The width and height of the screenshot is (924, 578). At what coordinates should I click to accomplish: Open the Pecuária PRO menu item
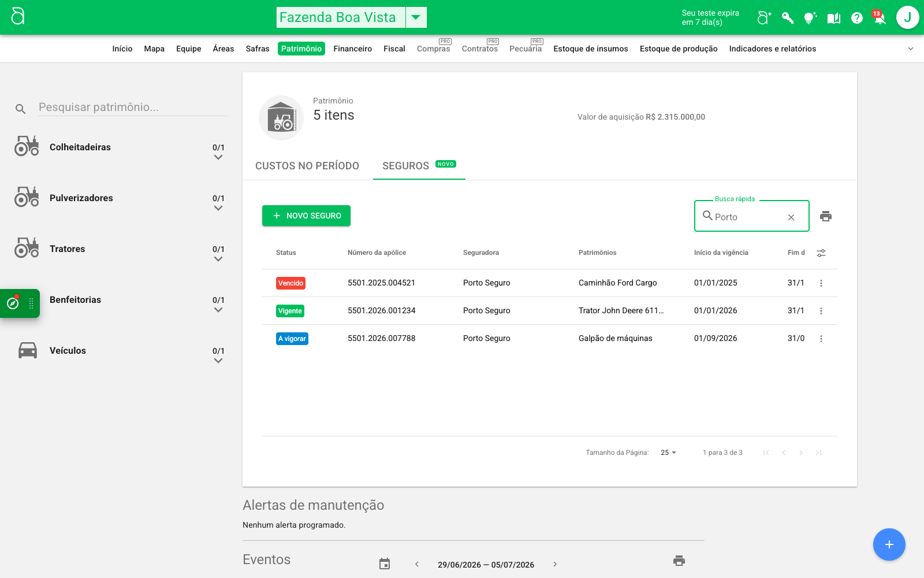coord(526,49)
